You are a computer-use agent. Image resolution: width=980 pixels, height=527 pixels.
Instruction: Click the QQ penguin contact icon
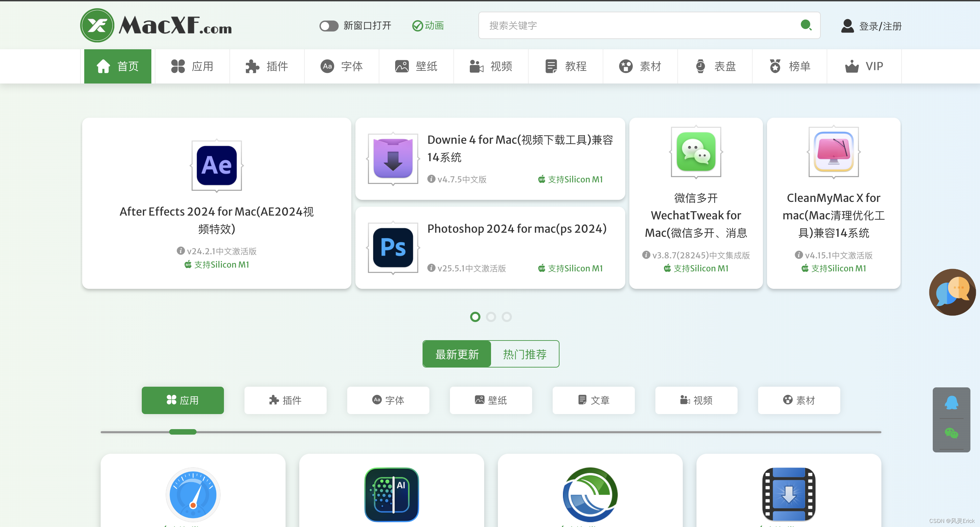tap(951, 403)
